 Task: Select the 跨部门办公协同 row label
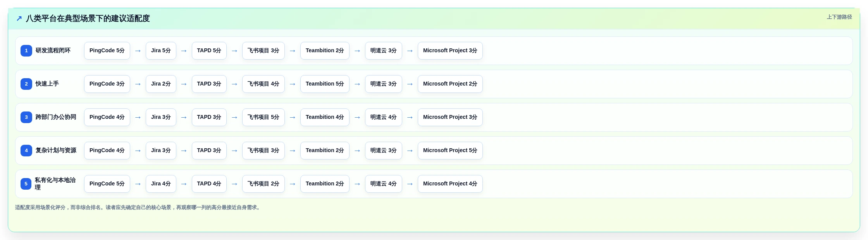point(56,117)
